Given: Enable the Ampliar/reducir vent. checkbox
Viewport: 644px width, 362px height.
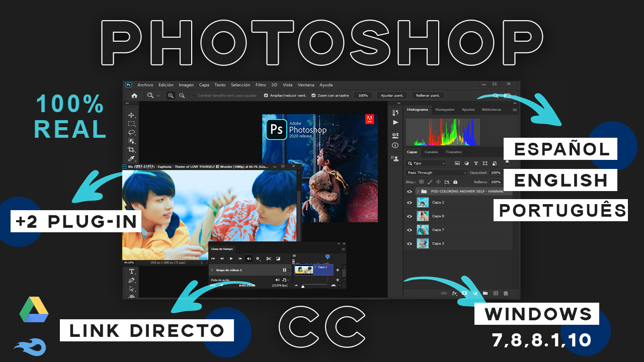Looking at the screenshot, I should coord(266,95).
